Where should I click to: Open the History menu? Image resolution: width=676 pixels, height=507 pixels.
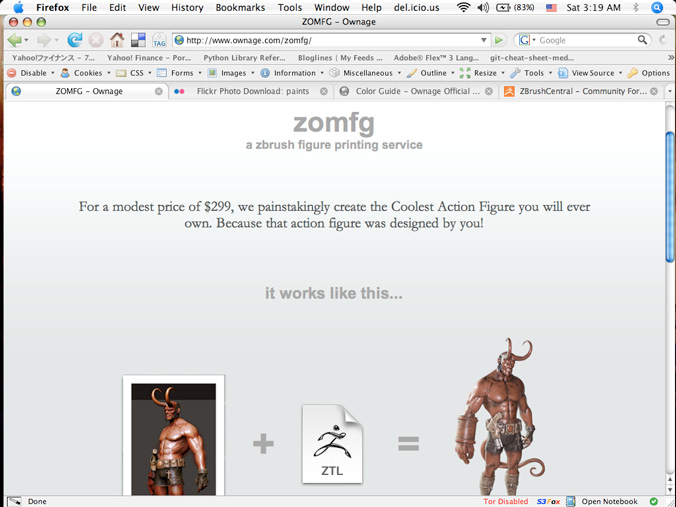[x=187, y=7]
